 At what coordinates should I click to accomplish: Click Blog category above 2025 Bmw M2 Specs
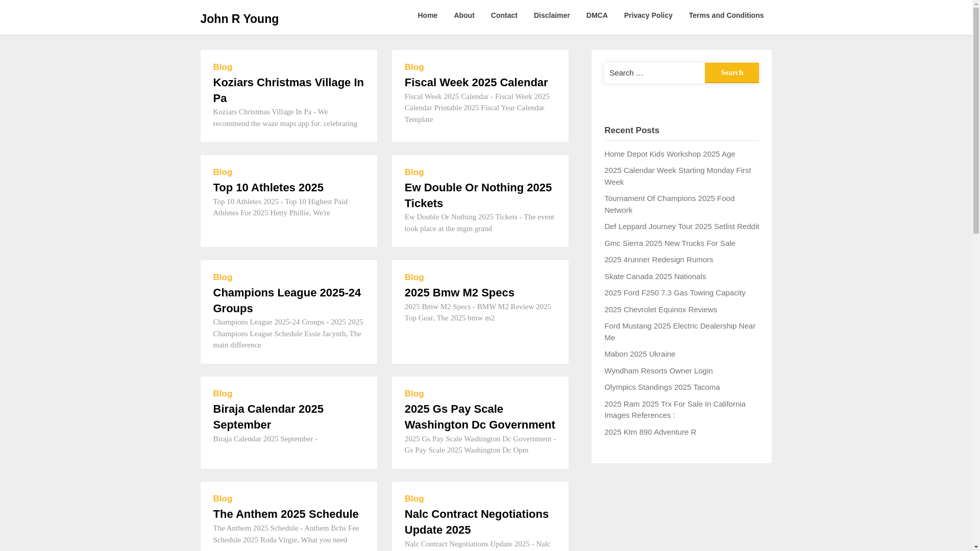(x=414, y=277)
